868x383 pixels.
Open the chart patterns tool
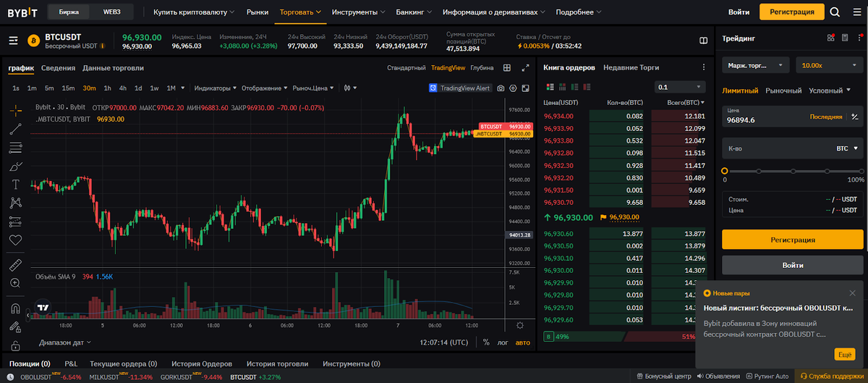click(16, 203)
